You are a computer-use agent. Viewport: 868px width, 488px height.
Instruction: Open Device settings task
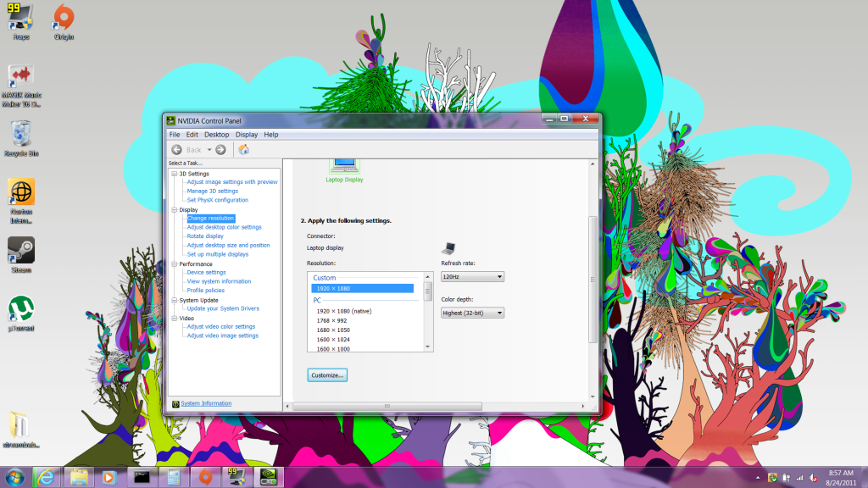(x=206, y=272)
